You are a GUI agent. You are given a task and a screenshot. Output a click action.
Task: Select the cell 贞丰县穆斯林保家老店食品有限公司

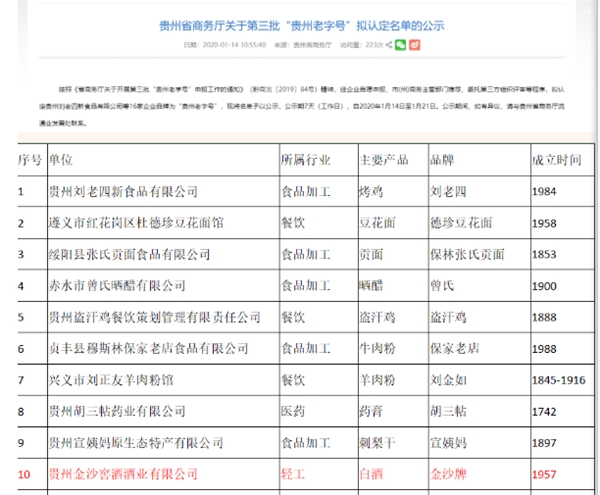tap(163, 348)
